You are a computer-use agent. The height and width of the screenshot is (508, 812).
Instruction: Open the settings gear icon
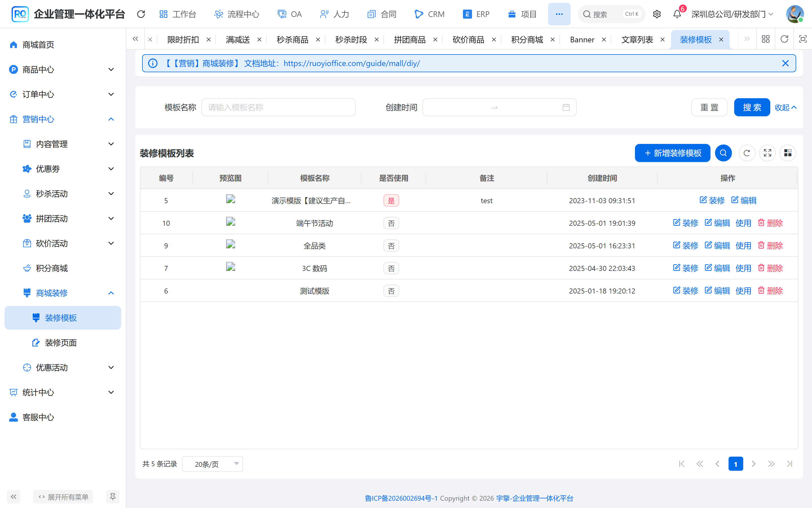[x=657, y=14]
